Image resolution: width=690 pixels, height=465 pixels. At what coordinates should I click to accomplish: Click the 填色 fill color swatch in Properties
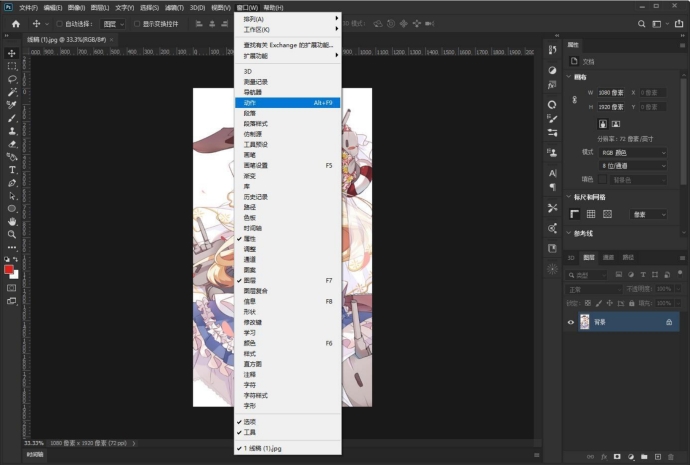(602, 179)
